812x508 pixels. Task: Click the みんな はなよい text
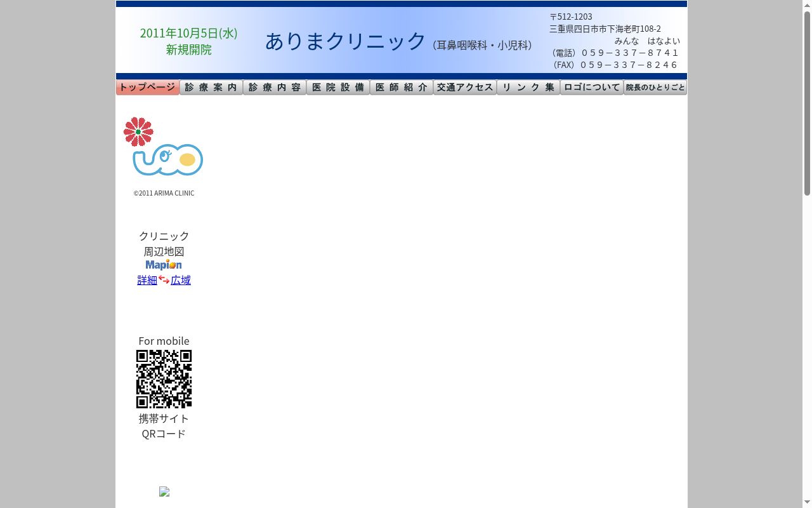pos(647,41)
